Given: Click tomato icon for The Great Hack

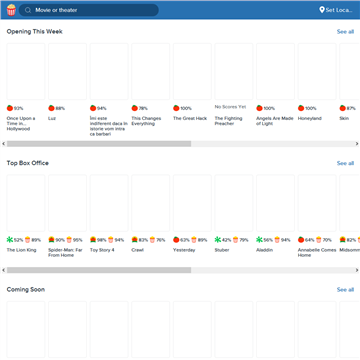Looking at the screenshot, I should coord(176,108).
